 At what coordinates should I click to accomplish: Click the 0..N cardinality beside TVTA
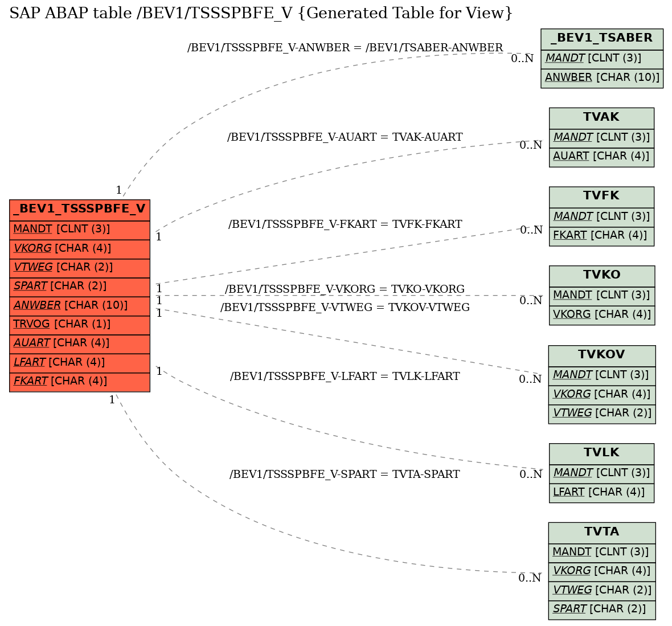(530, 578)
